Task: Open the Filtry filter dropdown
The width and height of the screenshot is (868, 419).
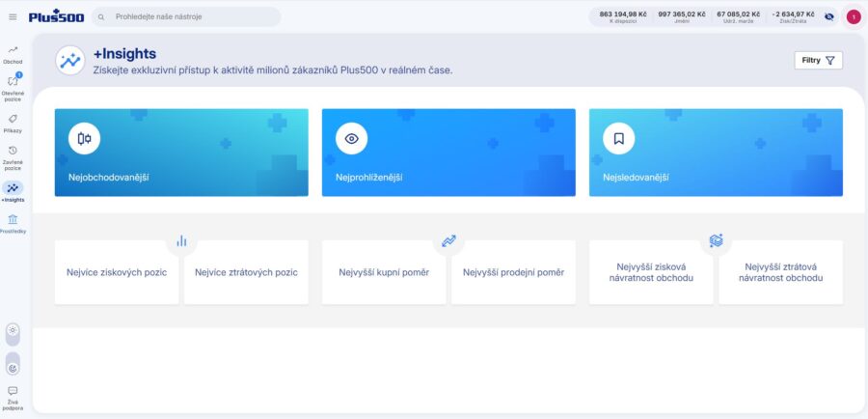Action: [818, 61]
